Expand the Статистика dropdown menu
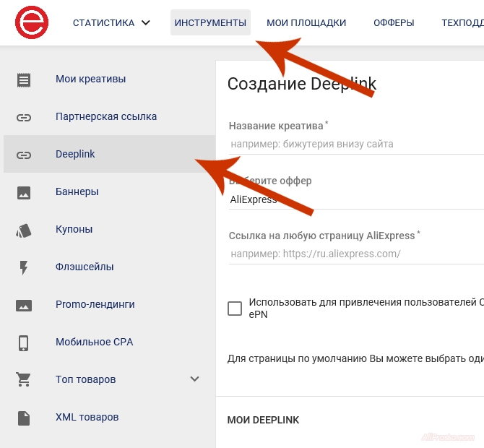This screenshot has width=484, height=448. point(111,22)
